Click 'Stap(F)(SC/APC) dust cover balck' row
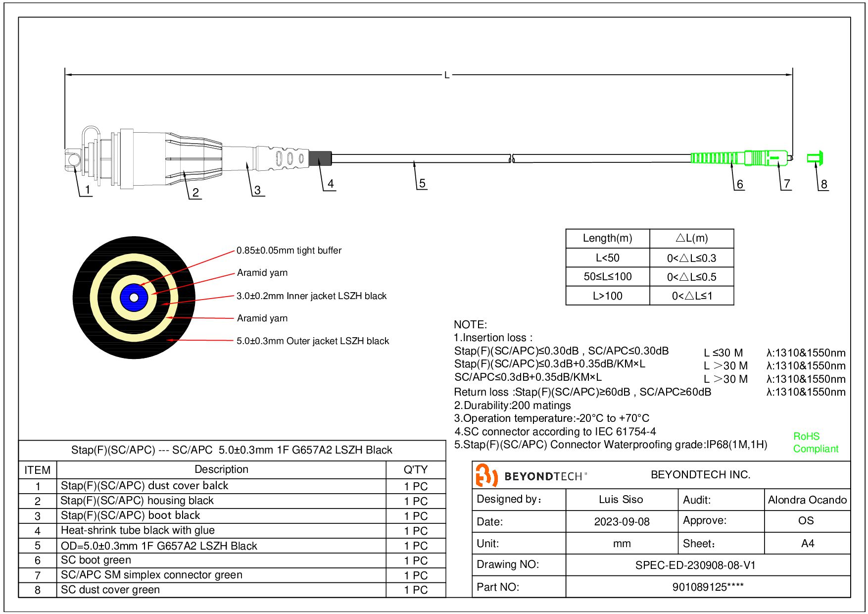Image resolution: width=868 pixels, height=614 pixels. point(232,486)
